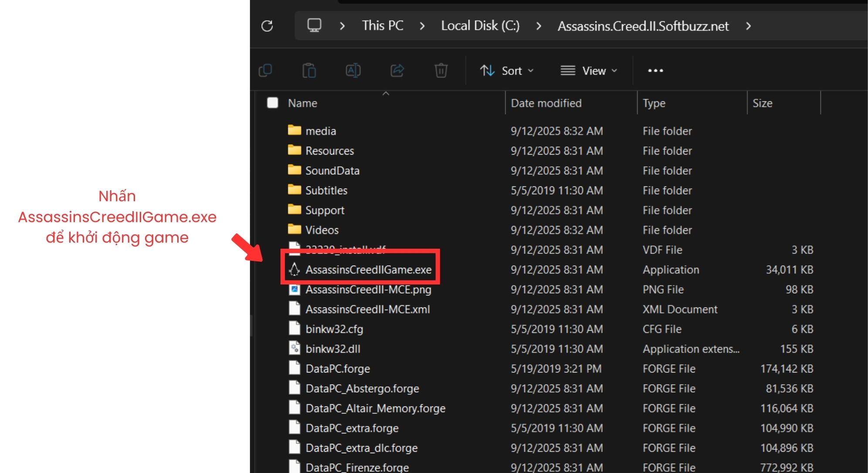Expand chevron after This PC
Image resolution: width=868 pixels, height=473 pixels.
tap(422, 26)
